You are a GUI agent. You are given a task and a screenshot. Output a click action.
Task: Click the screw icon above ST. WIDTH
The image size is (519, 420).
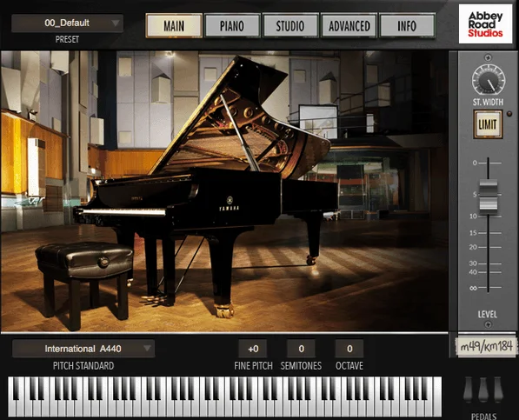pyautogui.click(x=488, y=57)
